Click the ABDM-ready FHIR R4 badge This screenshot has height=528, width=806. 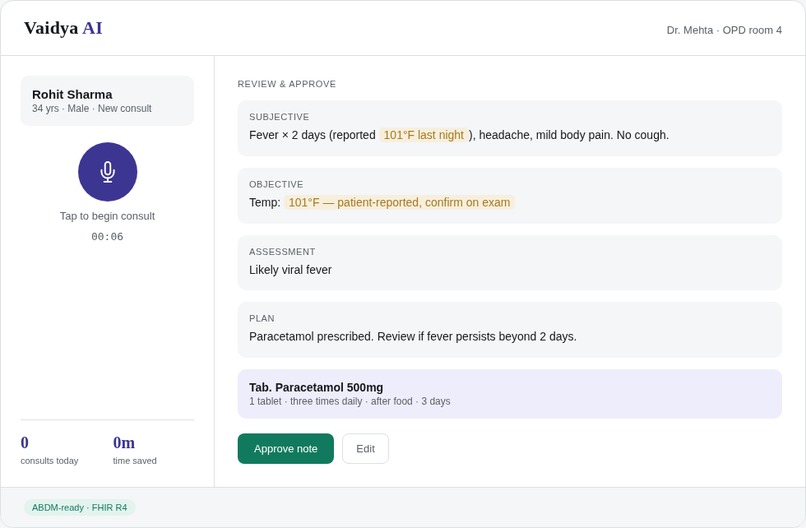point(79,508)
